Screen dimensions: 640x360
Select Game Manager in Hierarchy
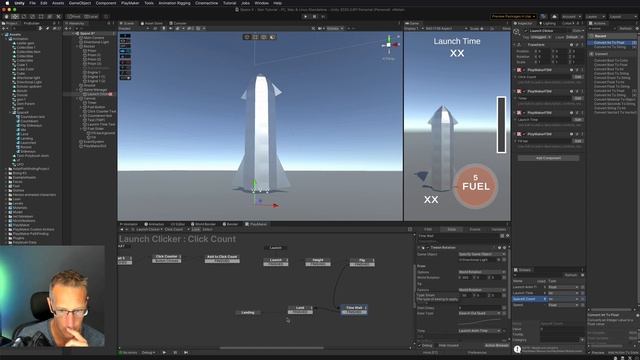[x=95, y=90]
